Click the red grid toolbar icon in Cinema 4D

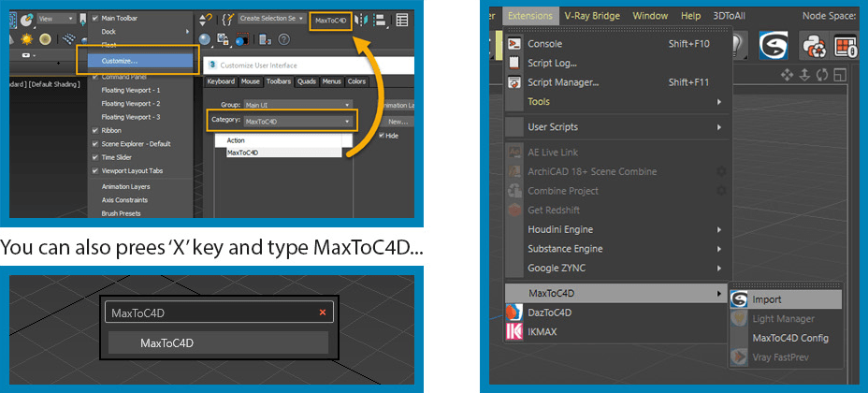(846, 46)
